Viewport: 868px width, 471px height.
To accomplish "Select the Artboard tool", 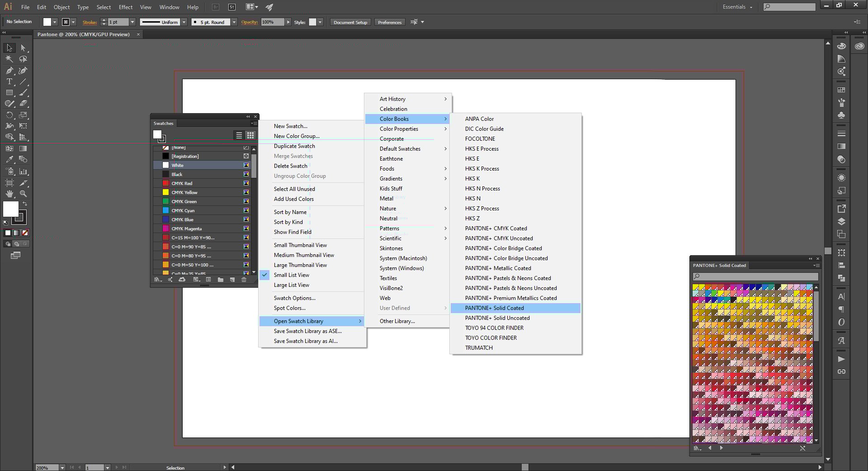I will 9,183.
